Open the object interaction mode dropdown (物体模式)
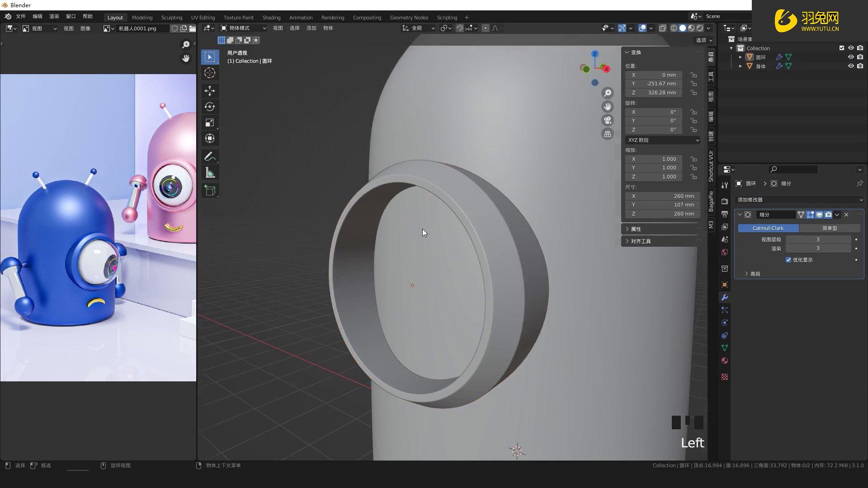This screenshot has width=868, height=488. pyautogui.click(x=242, y=28)
